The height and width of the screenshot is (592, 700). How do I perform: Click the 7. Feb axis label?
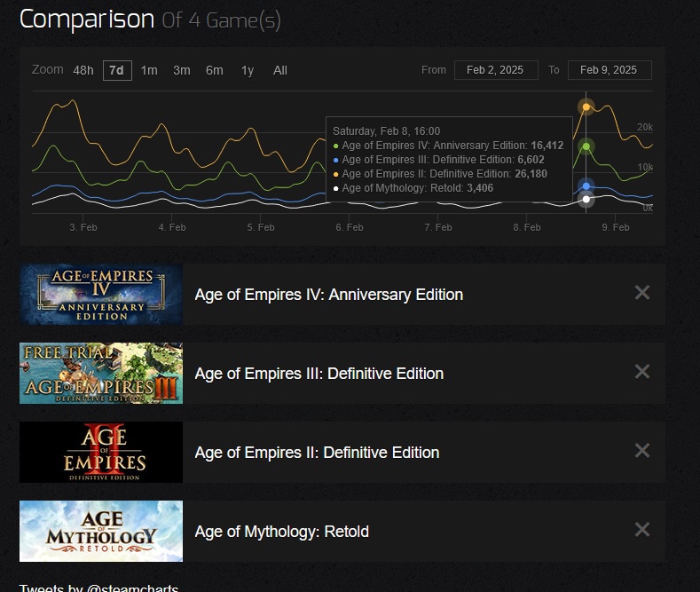[x=438, y=227]
